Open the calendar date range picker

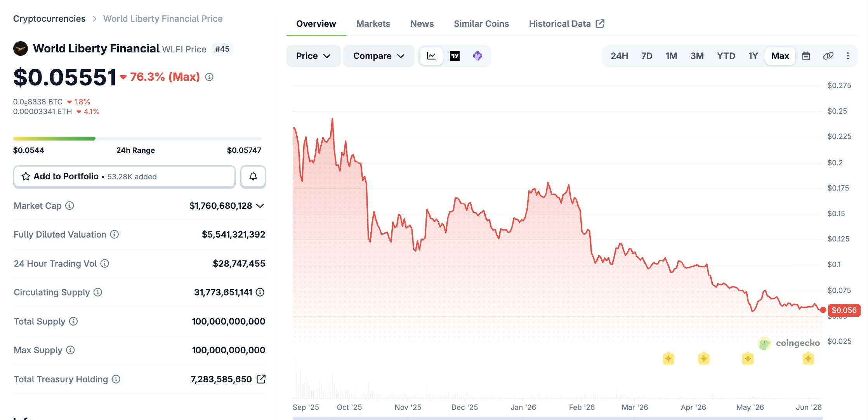pos(806,56)
